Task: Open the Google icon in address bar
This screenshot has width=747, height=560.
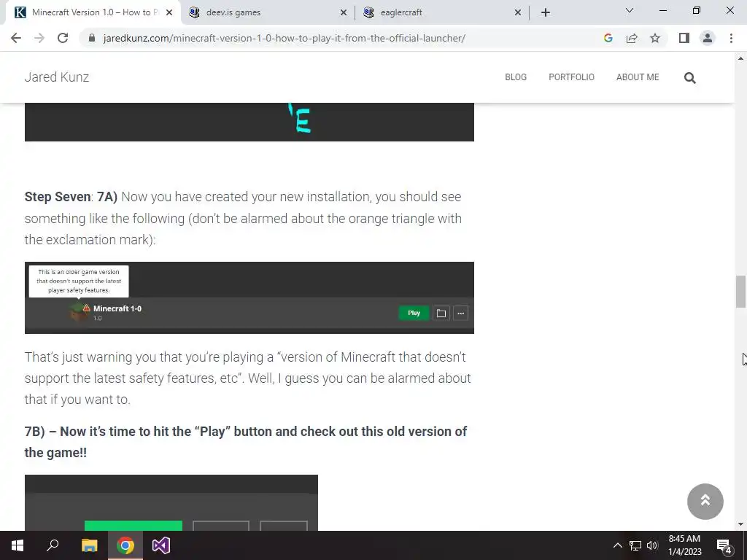Action: point(608,38)
